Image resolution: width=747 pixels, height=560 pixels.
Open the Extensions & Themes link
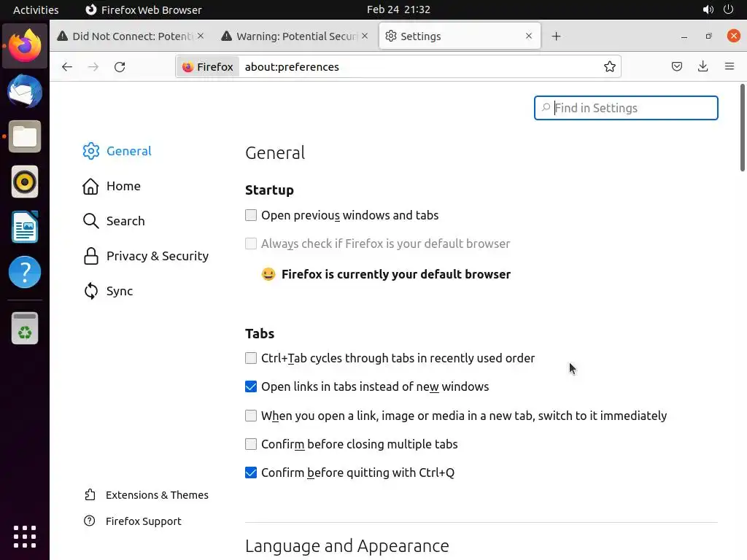[157, 495]
